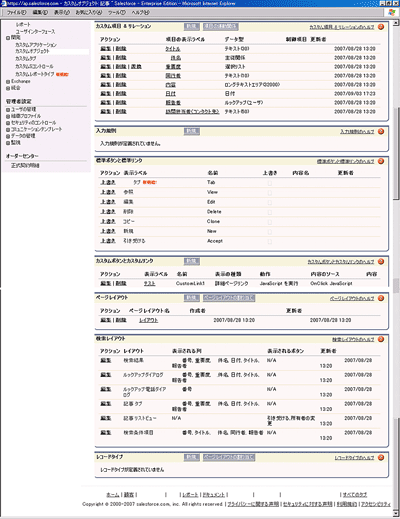Toggle the 上書き checkbox in the Tab row
Viewport: 400px width, 519px height.
(270, 183)
